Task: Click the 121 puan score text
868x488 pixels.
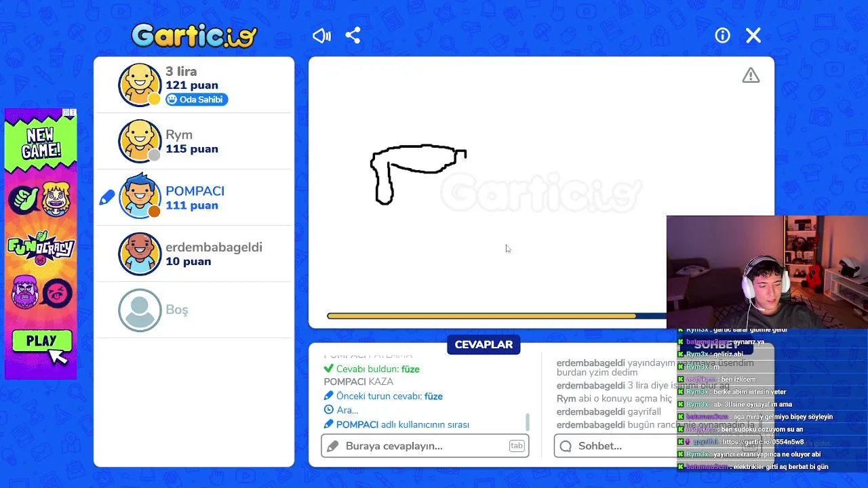Action: point(192,85)
